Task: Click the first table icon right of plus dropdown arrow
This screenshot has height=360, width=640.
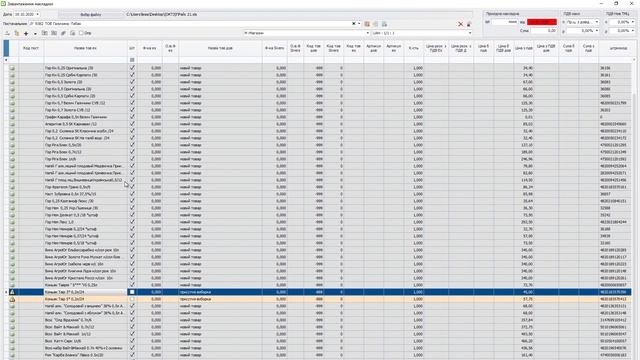Action: (45, 33)
